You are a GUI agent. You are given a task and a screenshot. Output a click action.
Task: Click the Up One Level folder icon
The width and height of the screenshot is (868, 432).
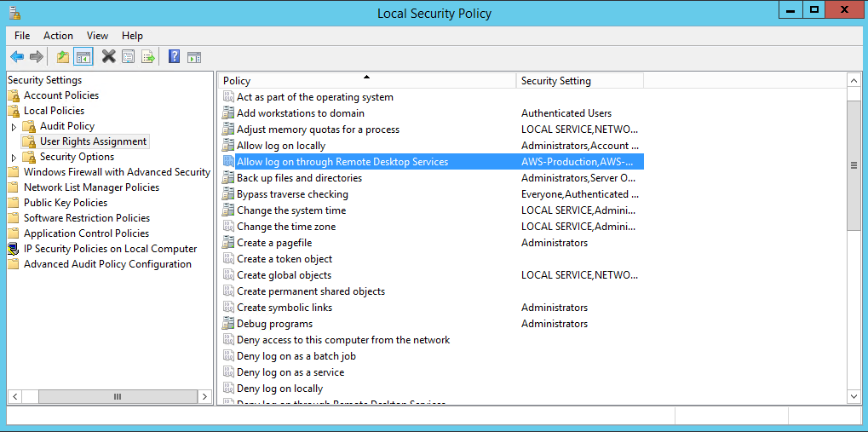[x=62, y=57]
